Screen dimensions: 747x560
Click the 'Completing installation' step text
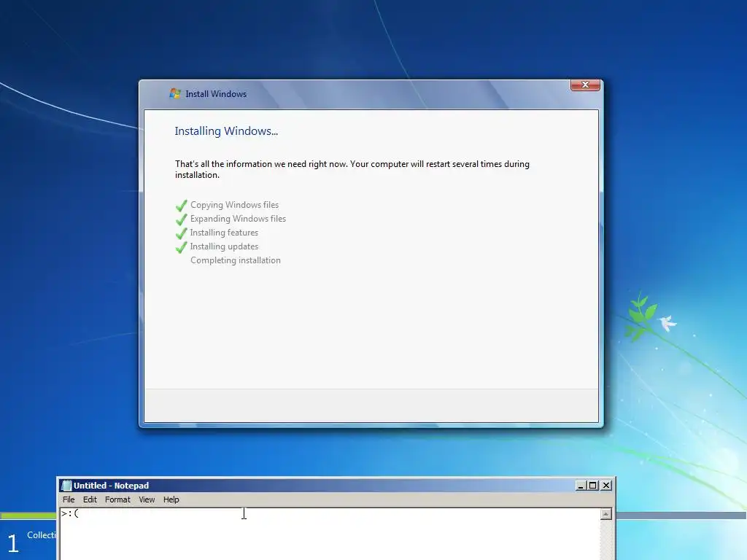(236, 260)
